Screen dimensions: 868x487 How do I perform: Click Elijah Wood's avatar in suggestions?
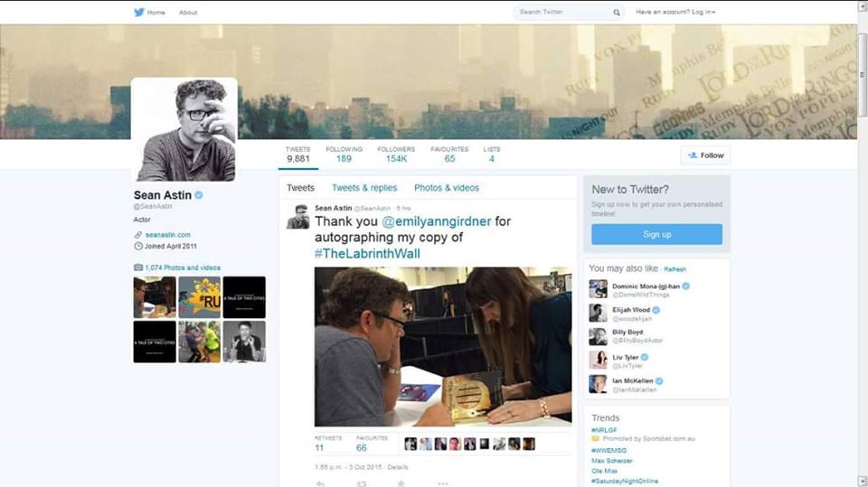click(598, 313)
